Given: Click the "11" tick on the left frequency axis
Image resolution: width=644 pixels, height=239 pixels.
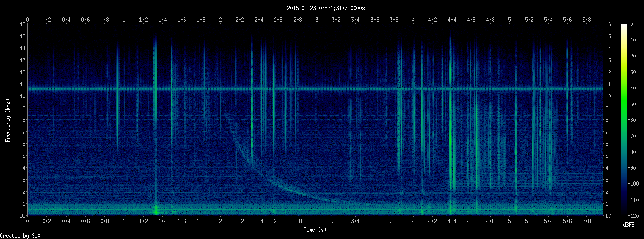Looking at the screenshot, I should click(23, 84).
